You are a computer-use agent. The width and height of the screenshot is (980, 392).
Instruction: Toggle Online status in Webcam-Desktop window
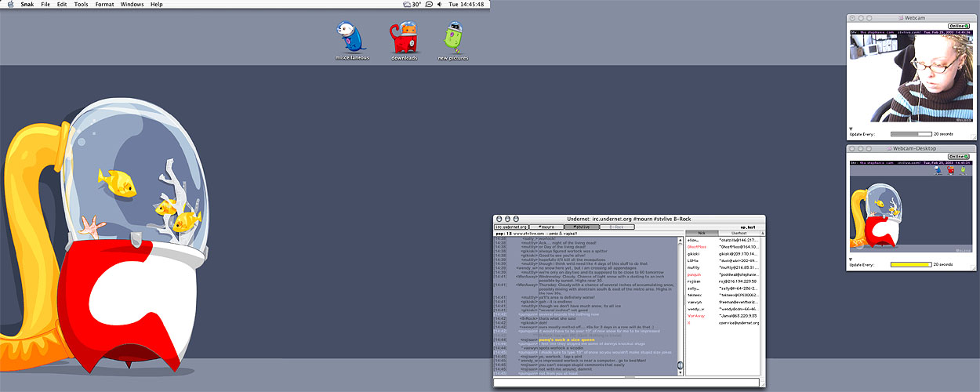(x=959, y=157)
